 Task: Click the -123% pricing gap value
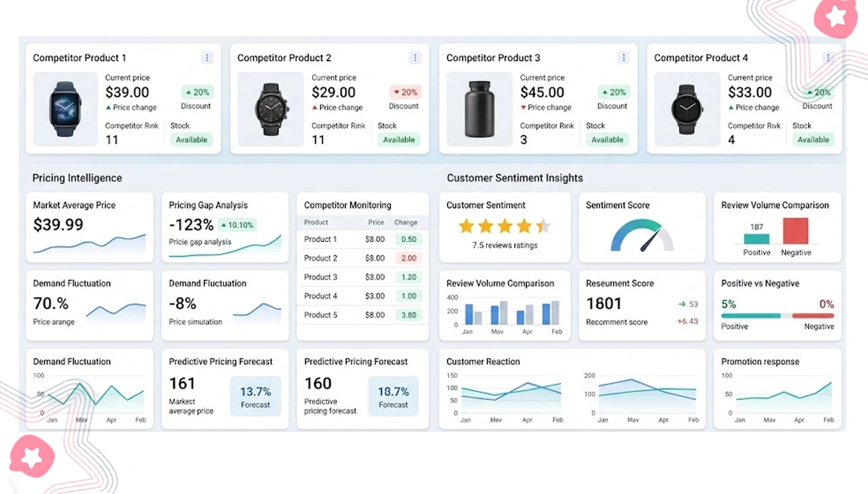(x=191, y=225)
